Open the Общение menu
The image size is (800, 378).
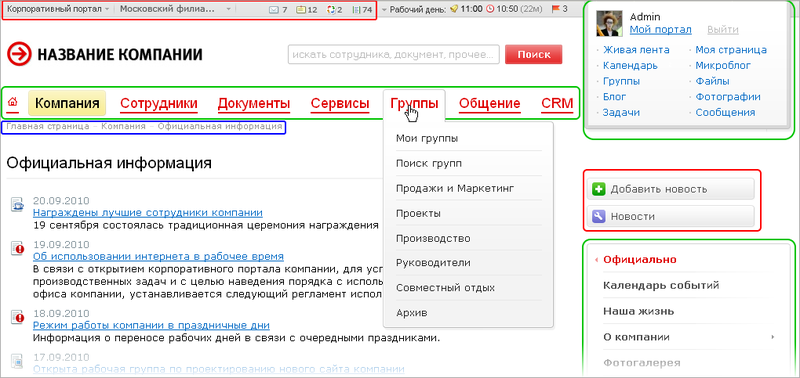490,104
